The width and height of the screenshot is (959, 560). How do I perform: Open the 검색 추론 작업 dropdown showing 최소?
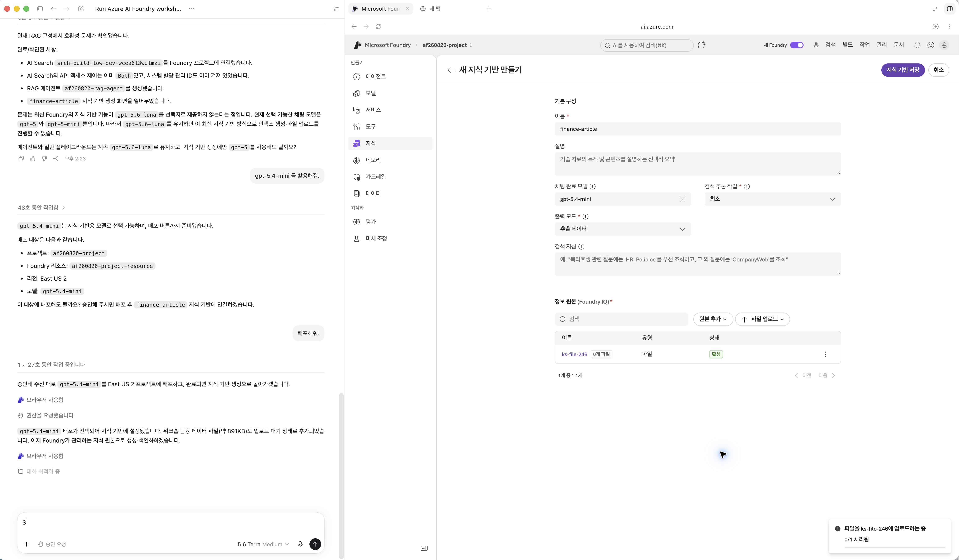pos(772,199)
